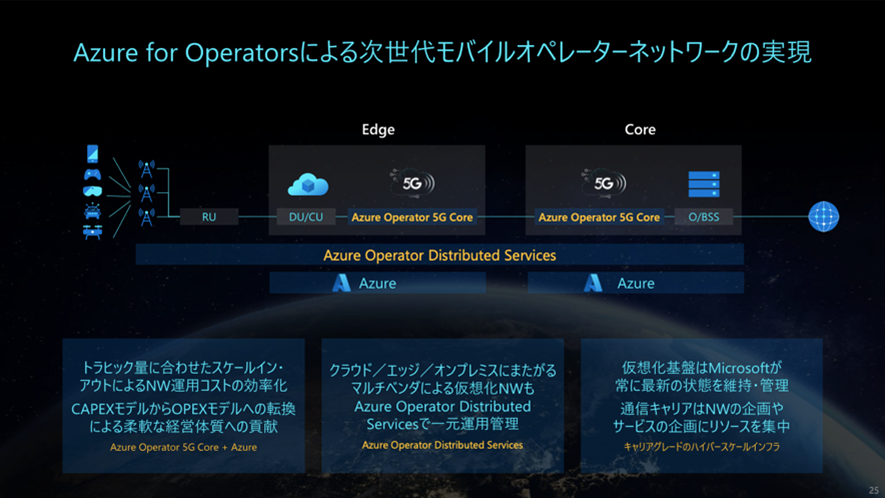Screen dimensions: 885x498
Task: Click the '仮想化基盤はMicrosoftが' text
Action: [702, 368]
